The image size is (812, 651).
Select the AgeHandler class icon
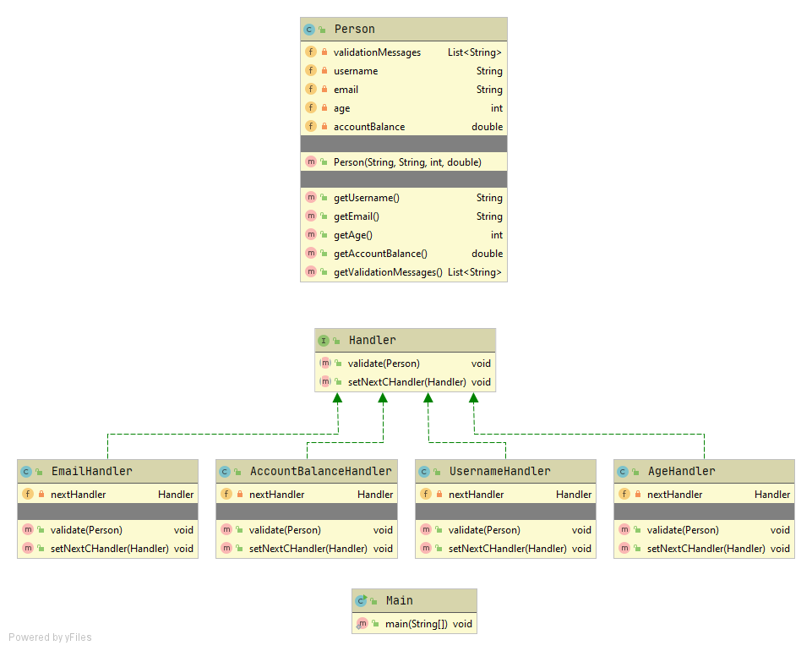tap(623, 471)
